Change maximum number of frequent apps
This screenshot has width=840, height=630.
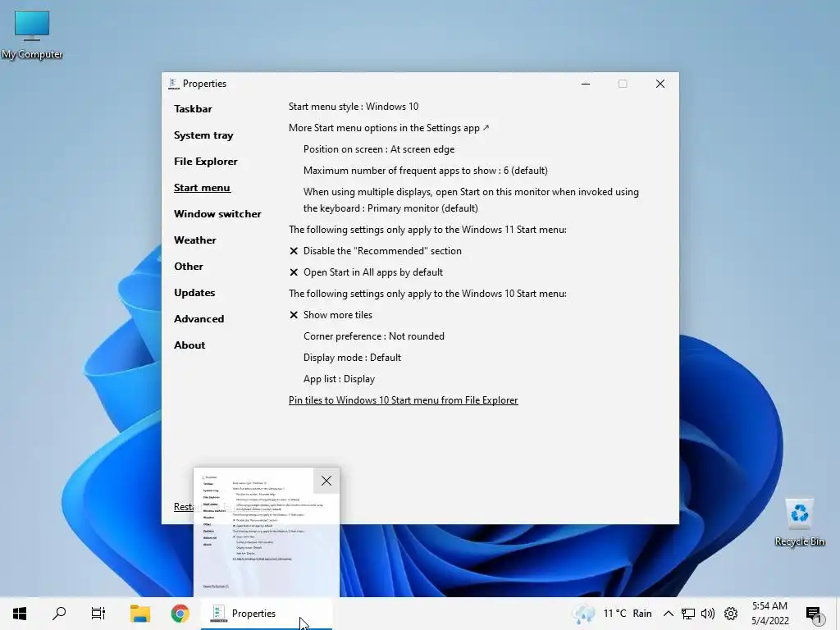(x=426, y=171)
